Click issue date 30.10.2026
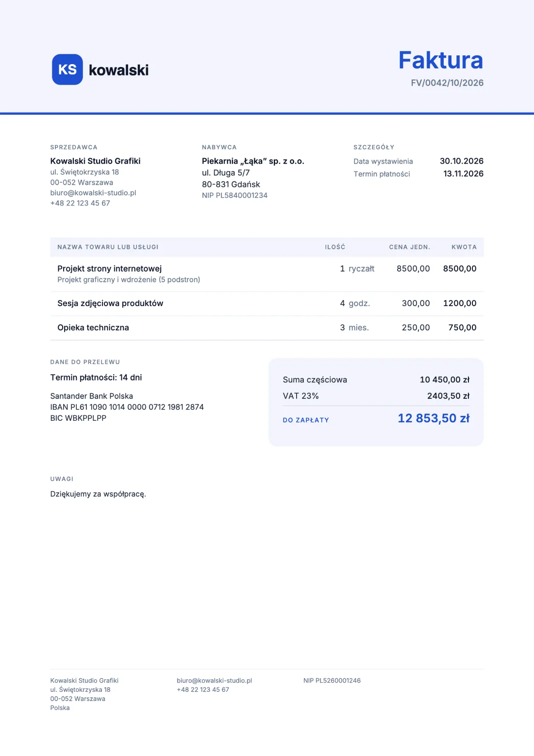The width and height of the screenshot is (534, 756). (x=462, y=161)
